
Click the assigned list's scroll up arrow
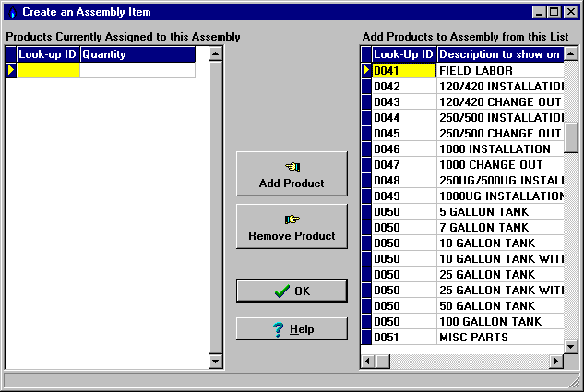216,54
